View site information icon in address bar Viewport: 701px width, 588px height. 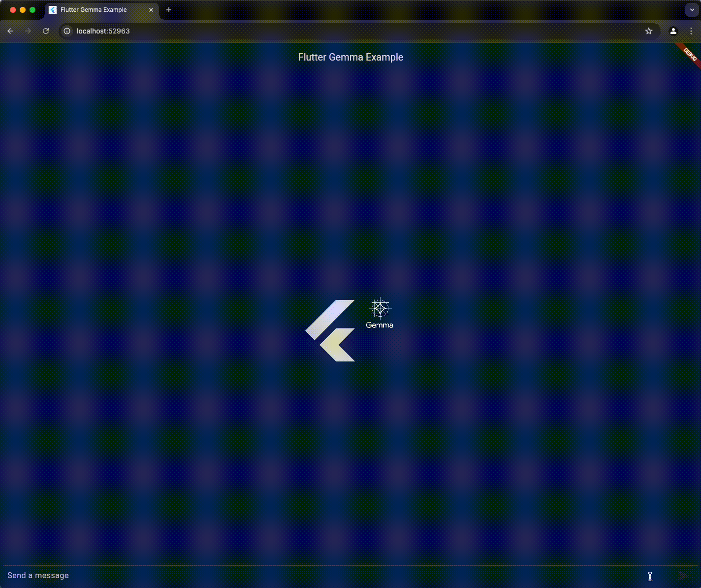click(67, 31)
